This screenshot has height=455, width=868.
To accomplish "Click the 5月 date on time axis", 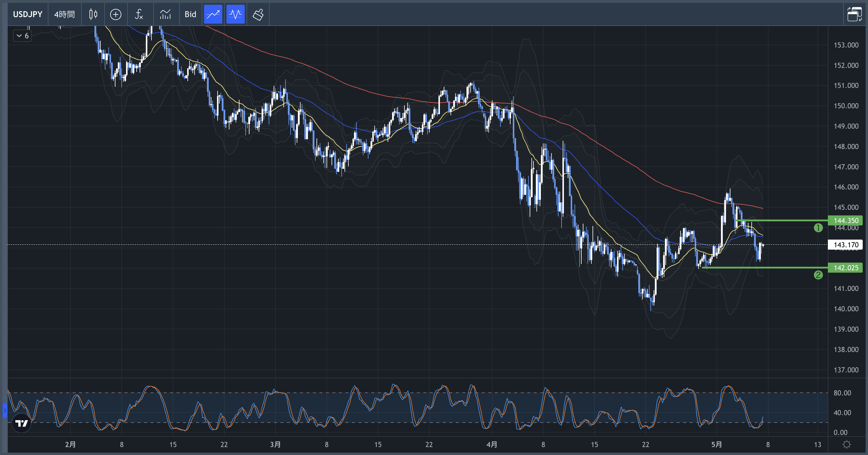I will click(716, 445).
